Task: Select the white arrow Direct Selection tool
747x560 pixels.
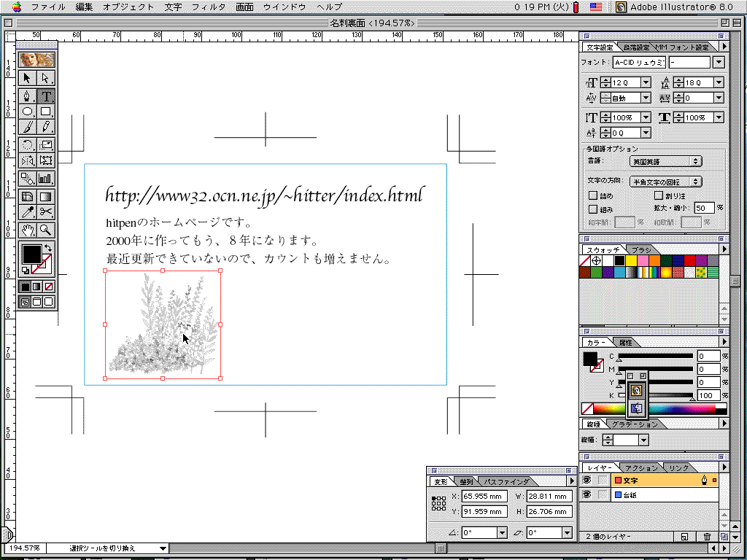Action: 46,78
